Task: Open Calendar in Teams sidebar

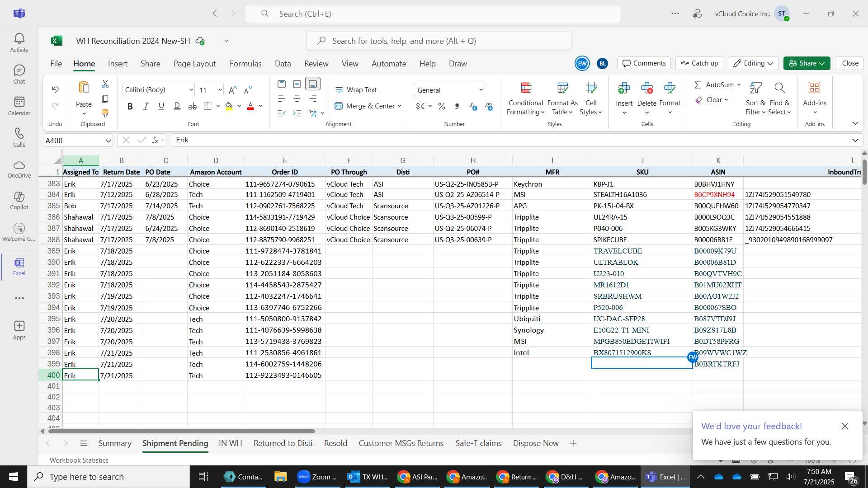Action: 19,106
